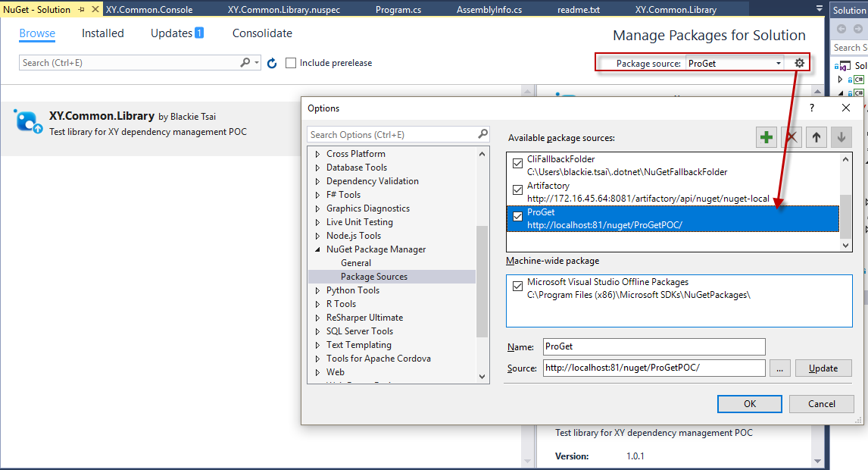Screen dimensions: 868x470
Task: Click the green plus add source icon
Action: [x=767, y=137]
